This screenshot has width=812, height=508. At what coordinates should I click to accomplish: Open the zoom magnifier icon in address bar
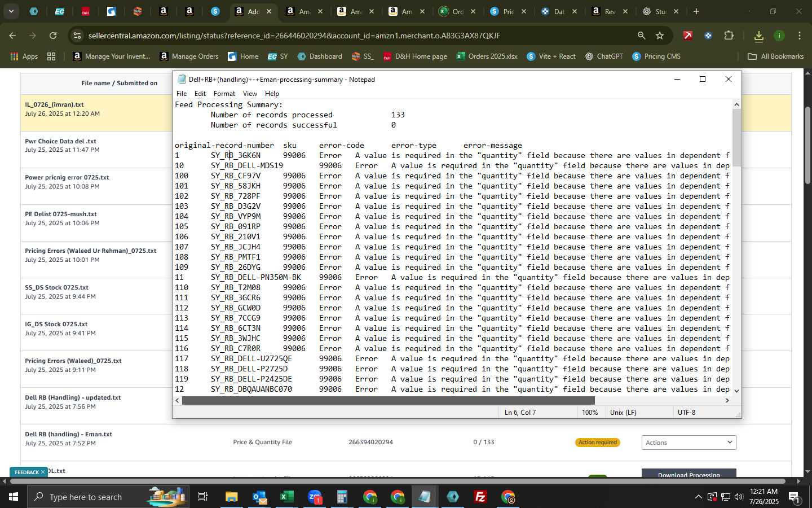pyautogui.click(x=641, y=36)
